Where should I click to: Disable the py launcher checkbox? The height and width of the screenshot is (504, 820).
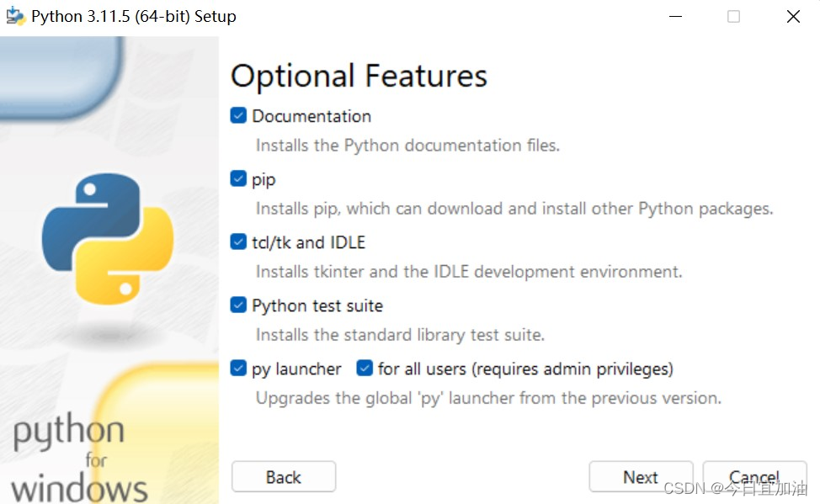237,369
